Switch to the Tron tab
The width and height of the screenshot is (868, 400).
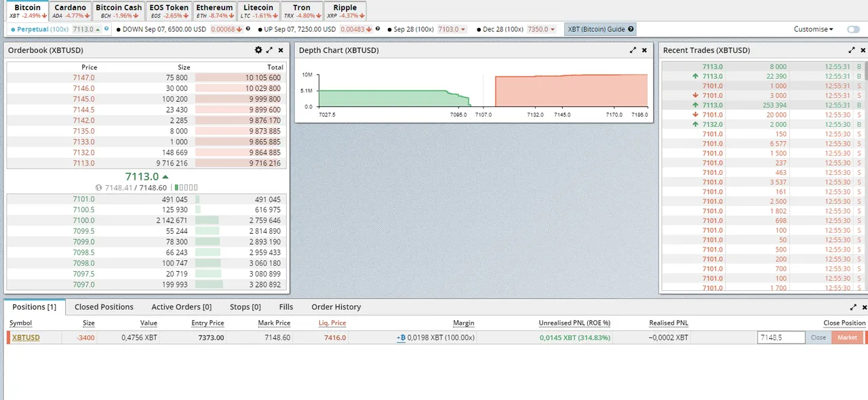302,11
